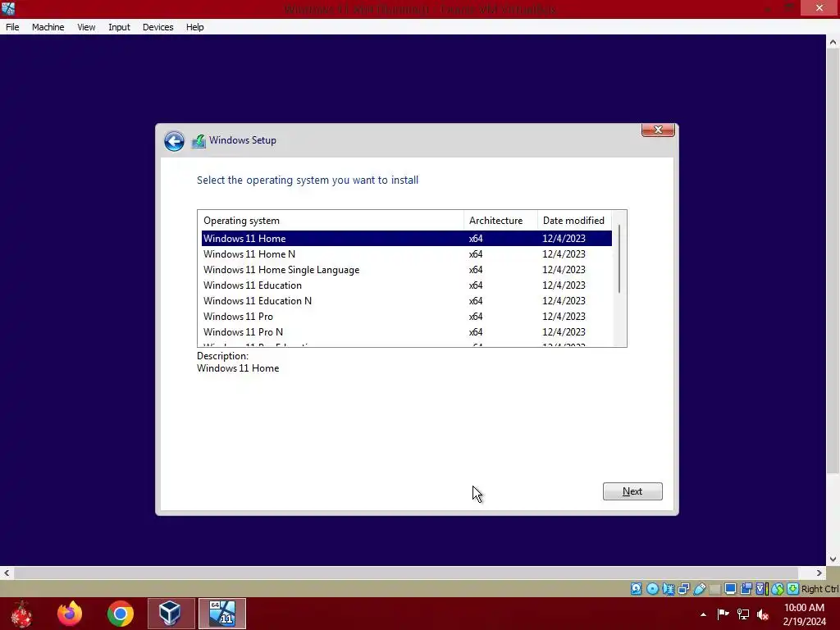Click the Operating system column header
Screen dimensions: 840x630
(331, 220)
